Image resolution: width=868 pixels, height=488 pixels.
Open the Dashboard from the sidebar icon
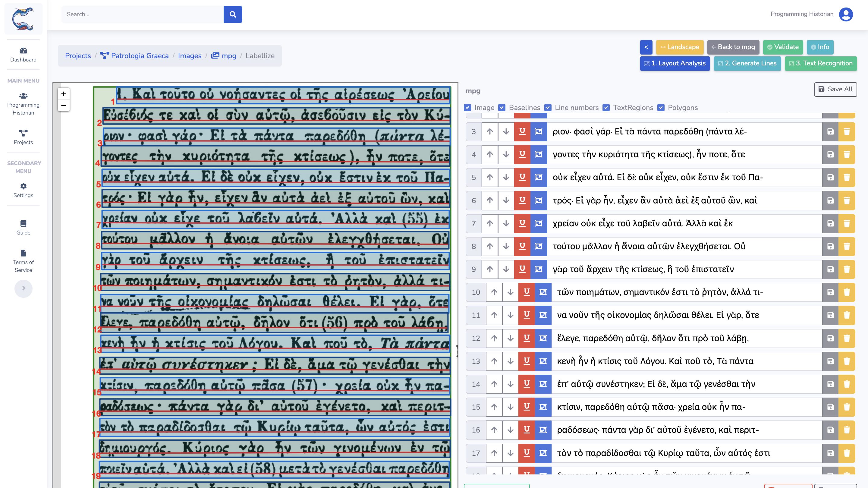(x=23, y=55)
